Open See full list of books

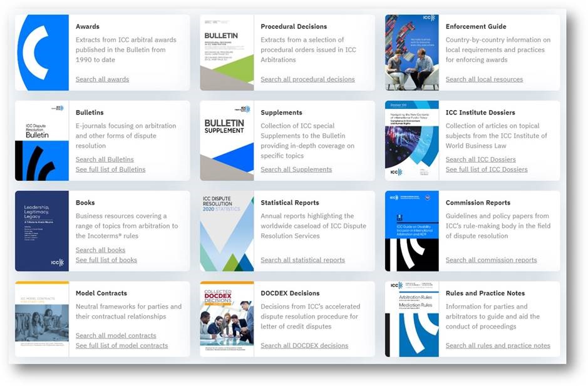106,260
